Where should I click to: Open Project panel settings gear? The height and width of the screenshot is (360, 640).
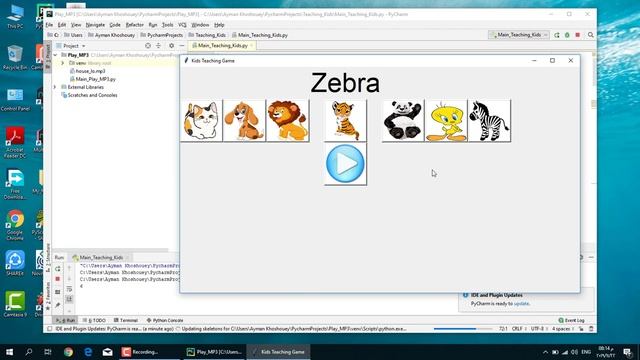point(171,46)
